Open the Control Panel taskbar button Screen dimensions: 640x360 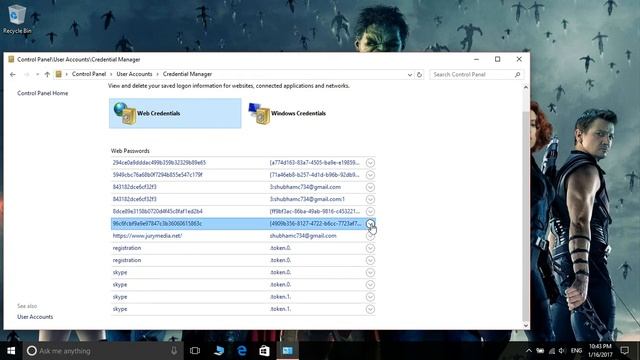tap(287, 351)
